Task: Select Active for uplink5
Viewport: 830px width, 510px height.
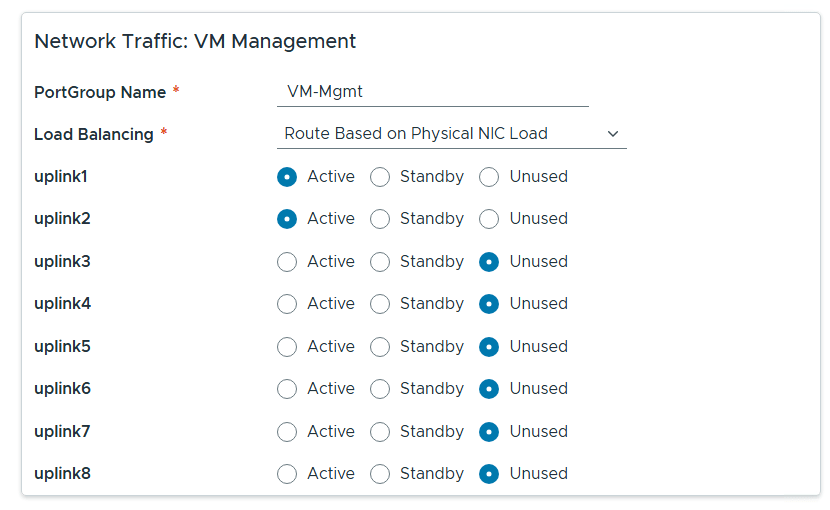Action: point(287,347)
